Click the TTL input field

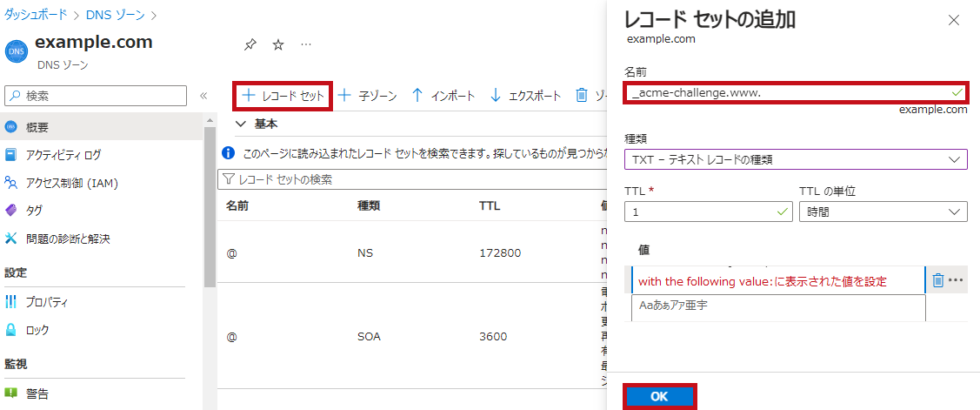pos(708,212)
